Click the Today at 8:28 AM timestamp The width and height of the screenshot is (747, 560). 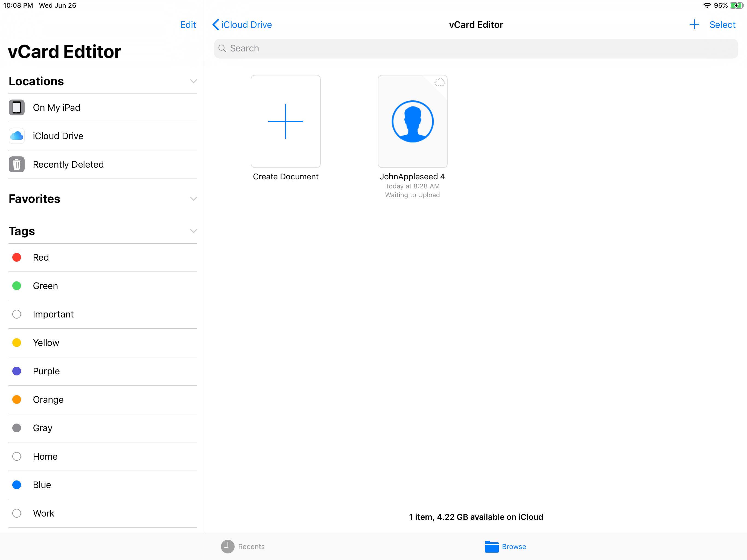pos(412,186)
